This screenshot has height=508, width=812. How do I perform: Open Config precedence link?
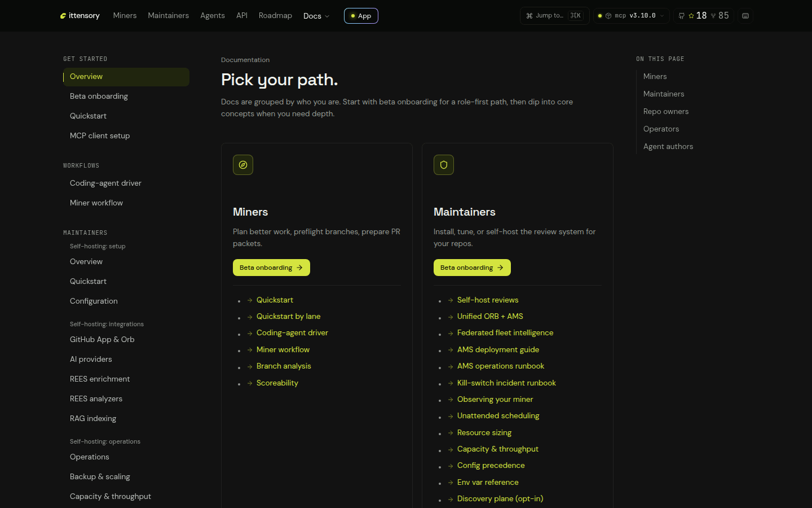(x=491, y=466)
